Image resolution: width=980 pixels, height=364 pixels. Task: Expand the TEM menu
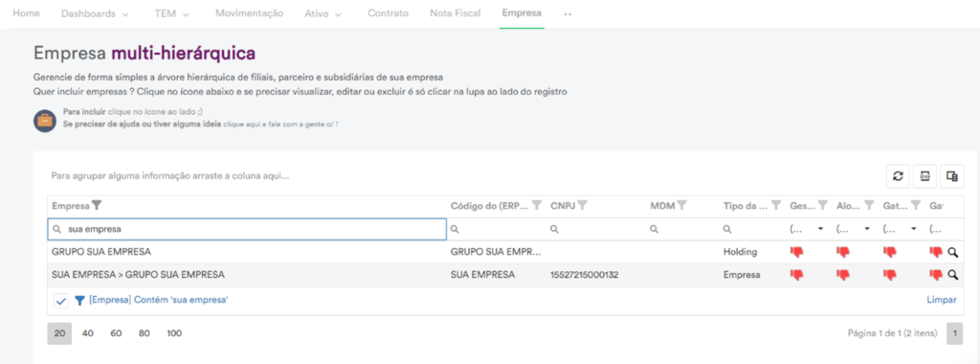pos(172,13)
